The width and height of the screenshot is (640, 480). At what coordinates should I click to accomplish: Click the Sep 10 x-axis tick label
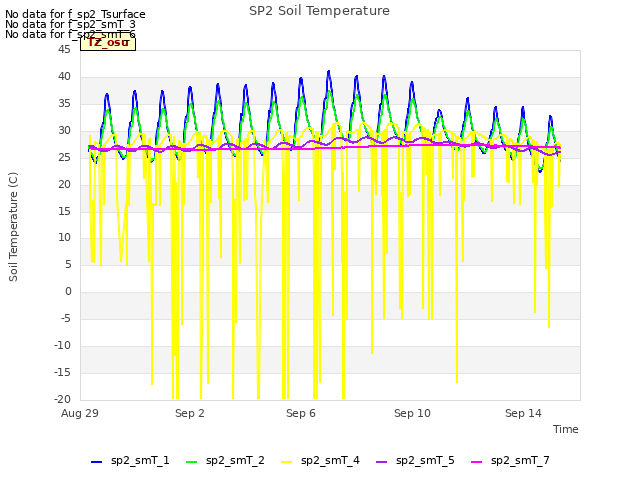(412, 413)
